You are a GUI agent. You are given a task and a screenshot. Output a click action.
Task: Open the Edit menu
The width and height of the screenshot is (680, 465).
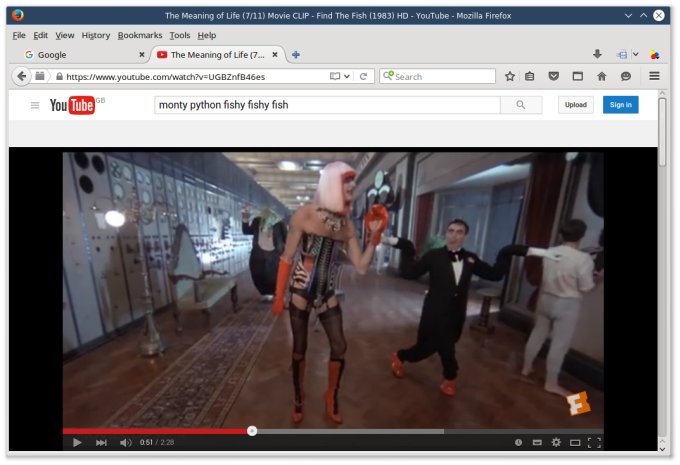click(x=40, y=36)
